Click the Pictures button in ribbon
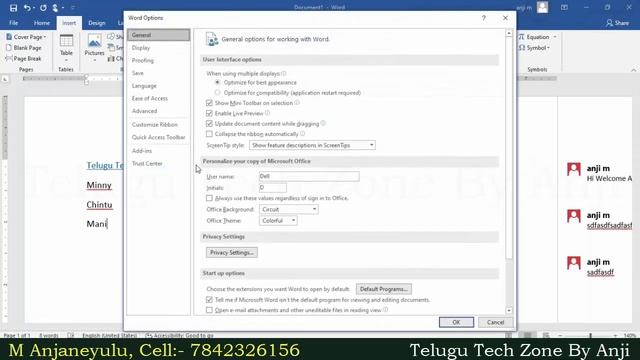Screen dimensions: 640x360 [x=94, y=47]
